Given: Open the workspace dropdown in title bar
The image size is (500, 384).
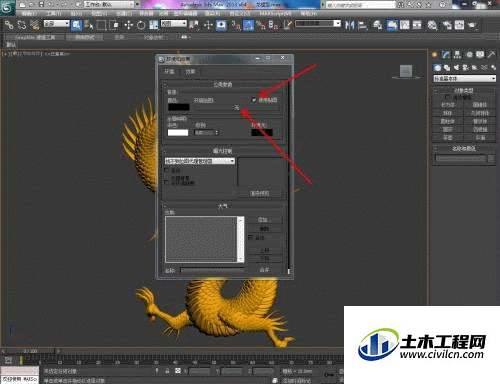Looking at the screenshot, I should click(x=110, y=4).
